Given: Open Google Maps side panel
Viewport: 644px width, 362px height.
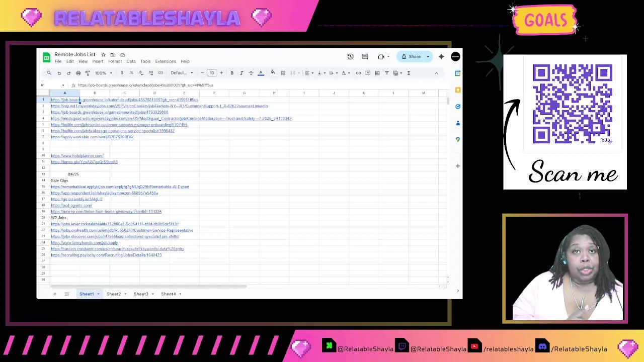Looking at the screenshot, I should (457, 139).
